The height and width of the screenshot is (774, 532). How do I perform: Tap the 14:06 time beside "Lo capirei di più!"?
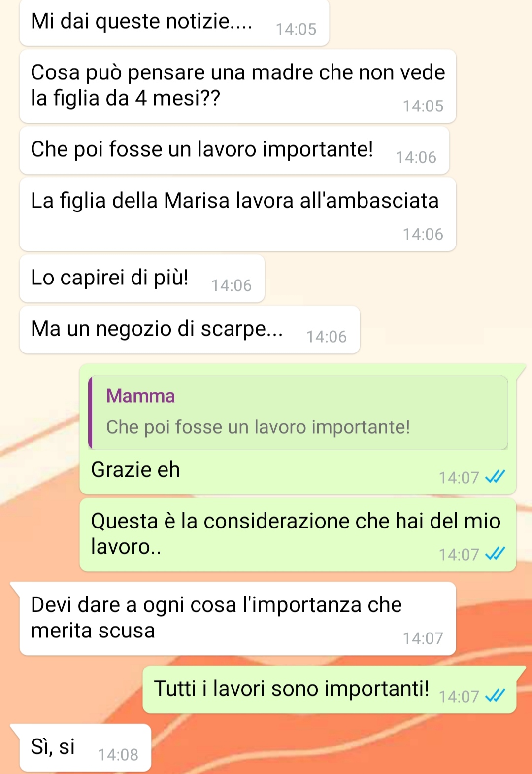[x=232, y=285]
